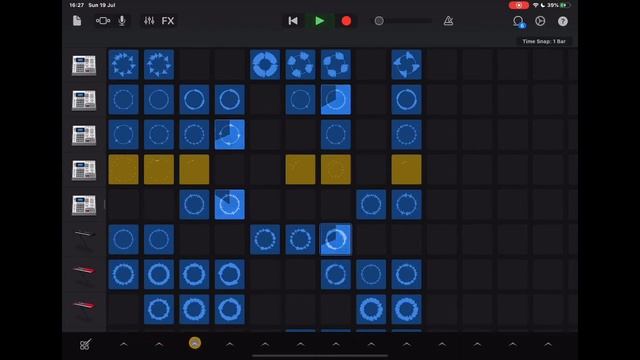
Task: Play lower red keyboard's column two cell
Action: 159,309
